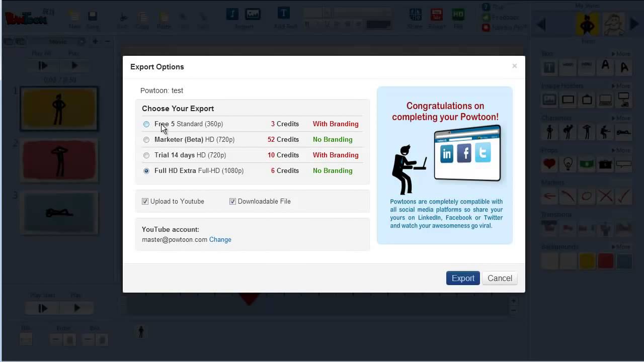Image resolution: width=644 pixels, height=362 pixels.
Task: Expand More in the Image Holders section
Action: click(x=621, y=86)
